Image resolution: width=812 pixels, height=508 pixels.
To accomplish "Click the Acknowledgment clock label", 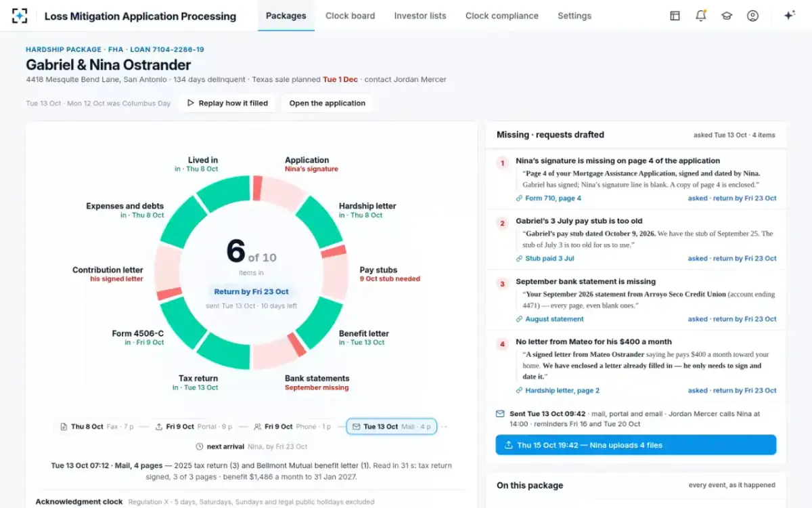I will 79,502.
